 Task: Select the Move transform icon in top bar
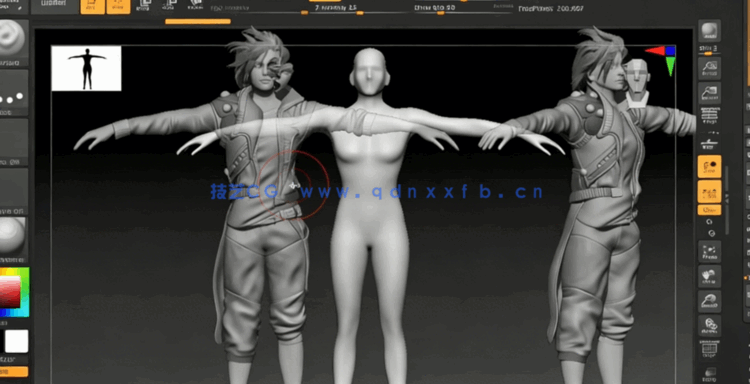pos(143,5)
